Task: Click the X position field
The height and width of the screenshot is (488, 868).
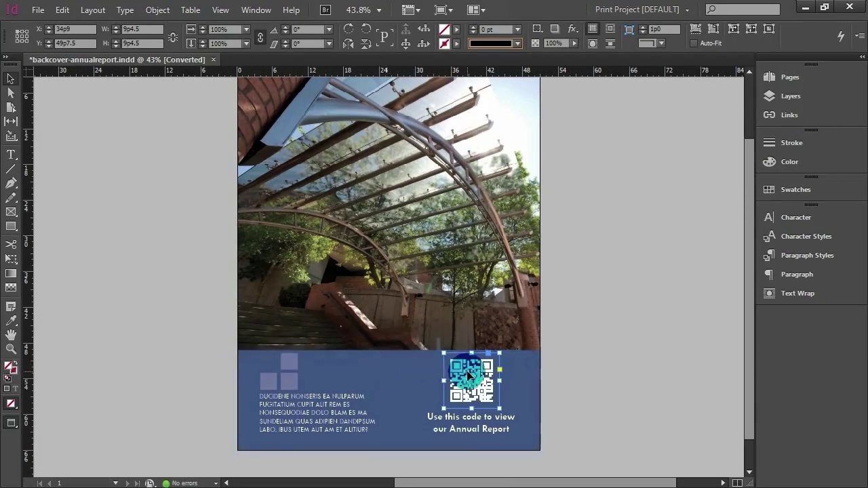Action: coord(75,30)
